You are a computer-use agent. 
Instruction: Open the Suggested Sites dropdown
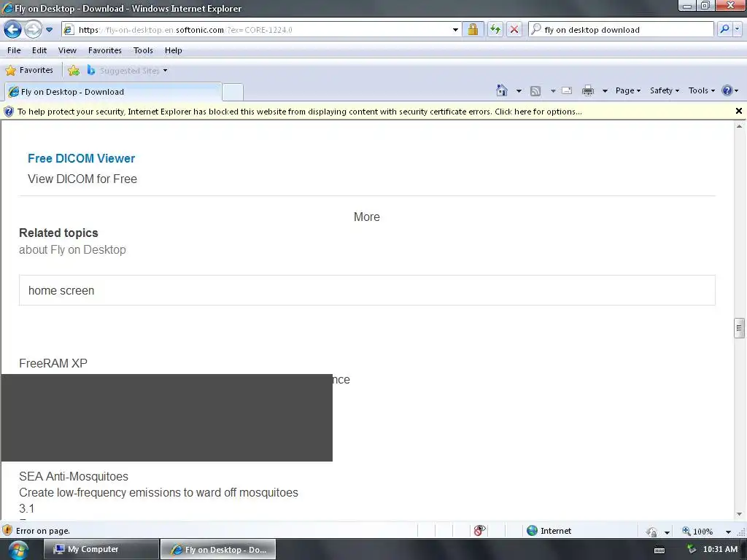pyautogui.click(x=127, y=71)
